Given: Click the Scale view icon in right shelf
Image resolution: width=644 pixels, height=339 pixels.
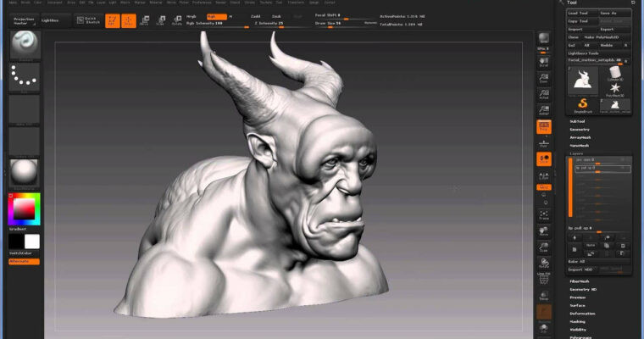Looking at the screenshot, I should [x=544, y=247].
